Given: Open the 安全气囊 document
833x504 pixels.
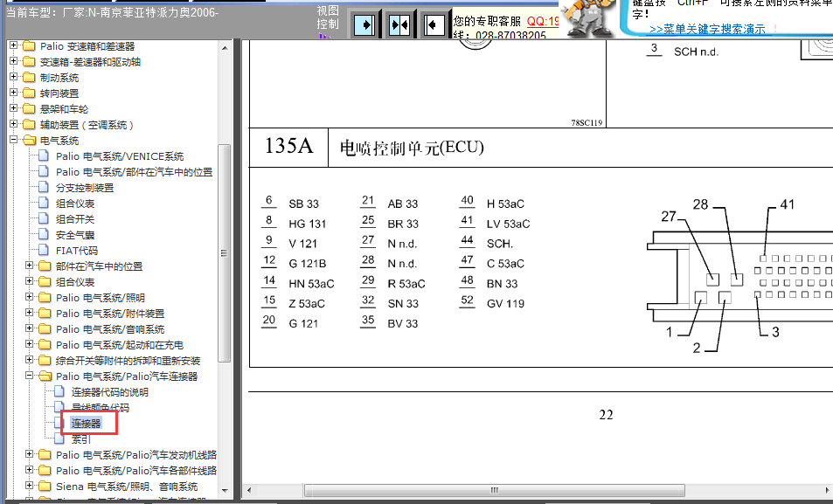Looking at the screenshot, I should (x=75, y=235).
